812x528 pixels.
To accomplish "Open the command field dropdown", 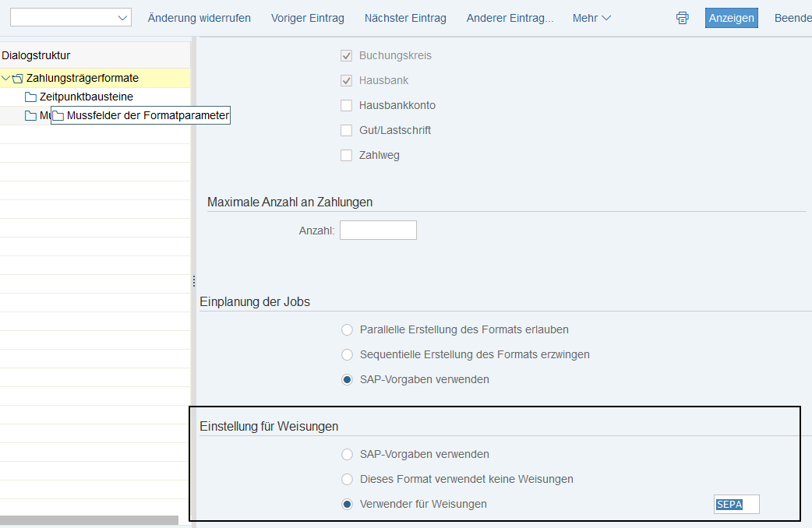I will pos(122,18).
